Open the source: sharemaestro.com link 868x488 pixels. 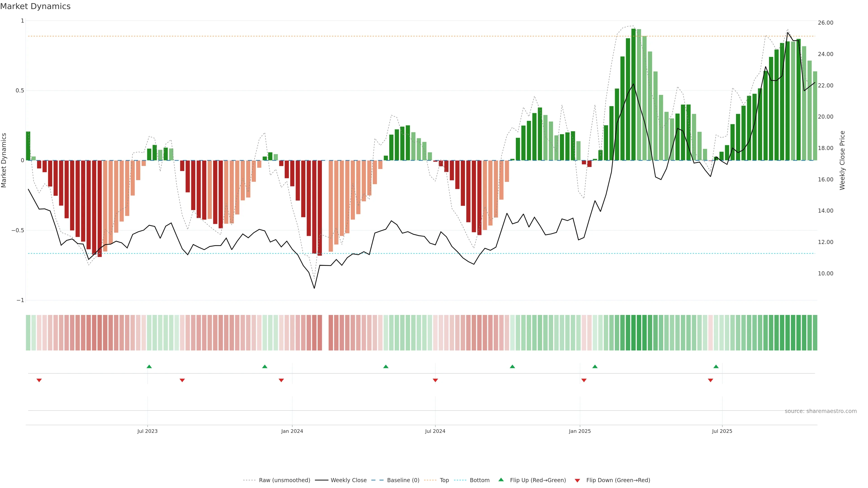pyautogui.click(x=821, y=411)
